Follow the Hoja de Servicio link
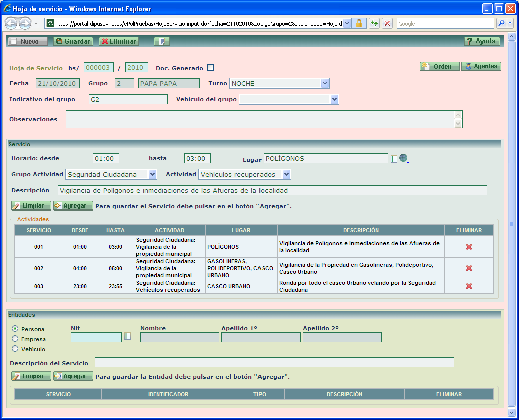 coord(36,68)
